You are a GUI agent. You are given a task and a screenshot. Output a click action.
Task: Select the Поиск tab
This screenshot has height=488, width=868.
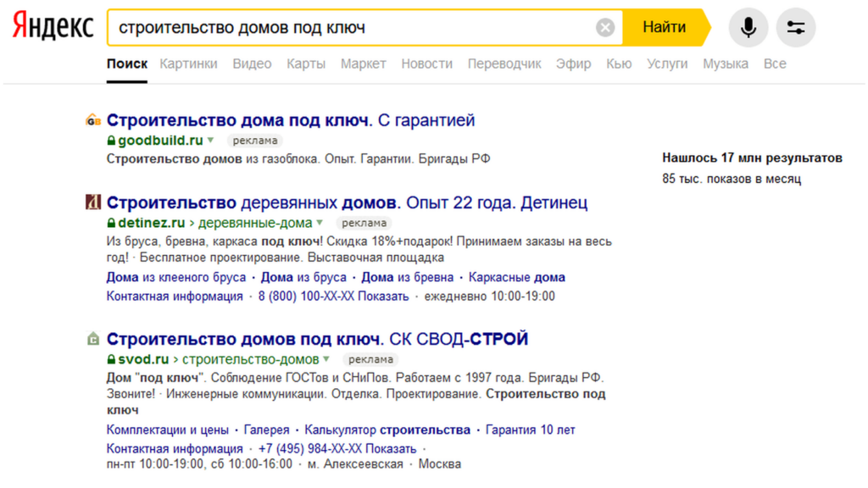(127, 64)
